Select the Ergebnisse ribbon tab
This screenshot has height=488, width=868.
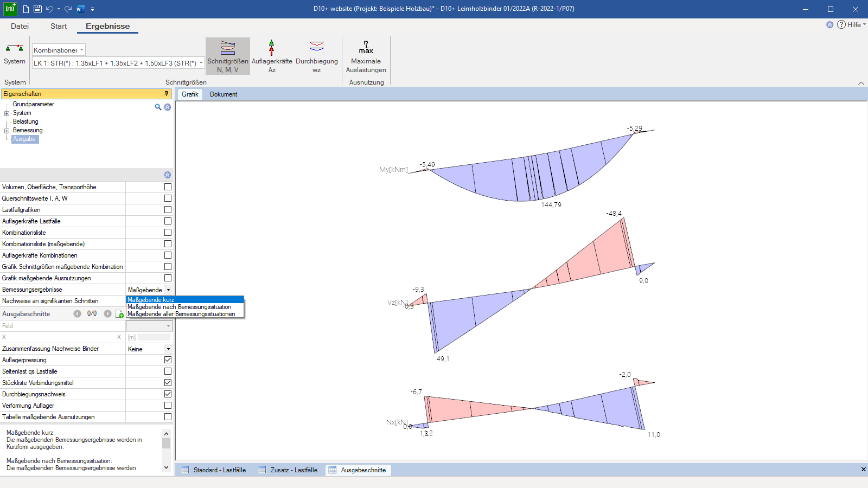(x=107, y=26)
